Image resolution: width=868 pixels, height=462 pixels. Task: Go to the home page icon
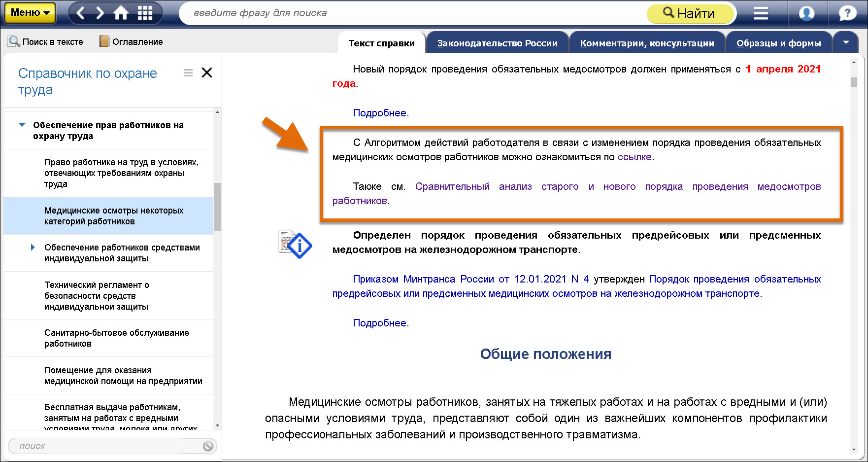[x=121, y=13]
